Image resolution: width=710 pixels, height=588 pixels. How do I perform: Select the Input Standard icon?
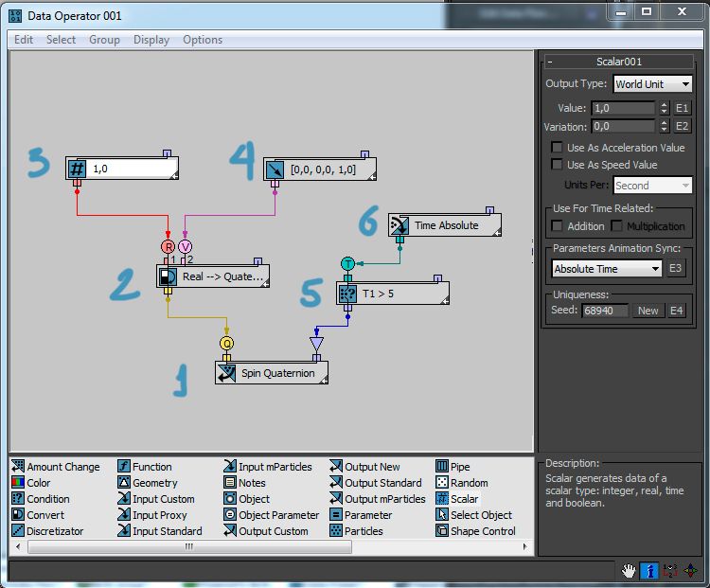click(x=124, y=530)
